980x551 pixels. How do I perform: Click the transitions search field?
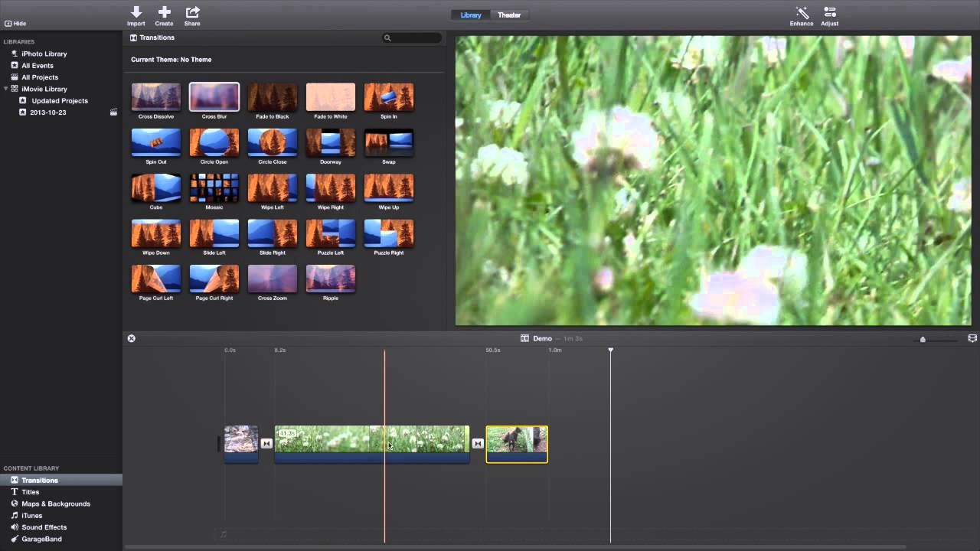(x=413, y=37)
